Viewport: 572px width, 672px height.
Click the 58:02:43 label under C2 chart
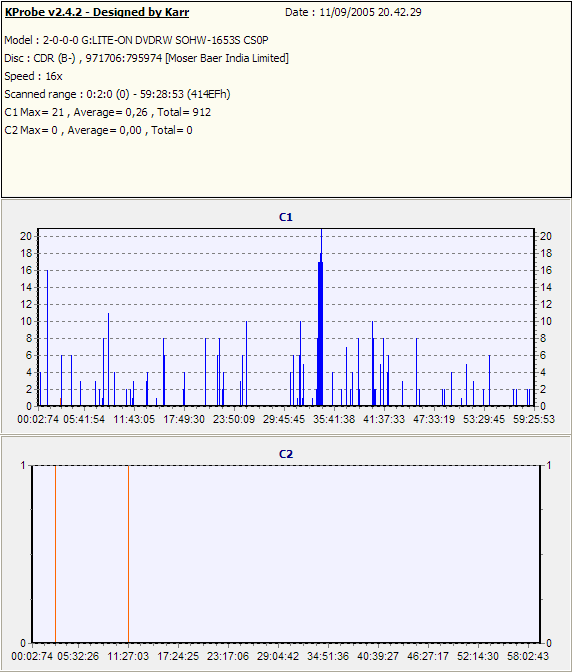pos(528,656)
